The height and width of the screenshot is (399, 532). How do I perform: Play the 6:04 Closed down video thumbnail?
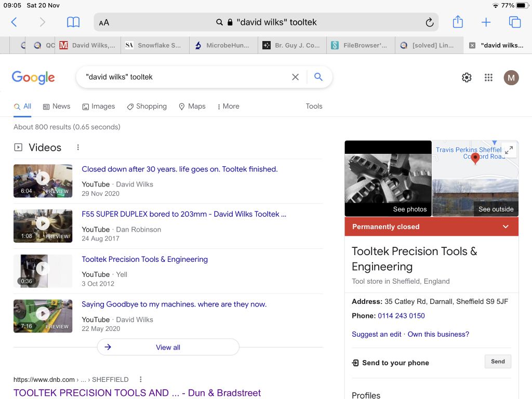pos(43,181)
